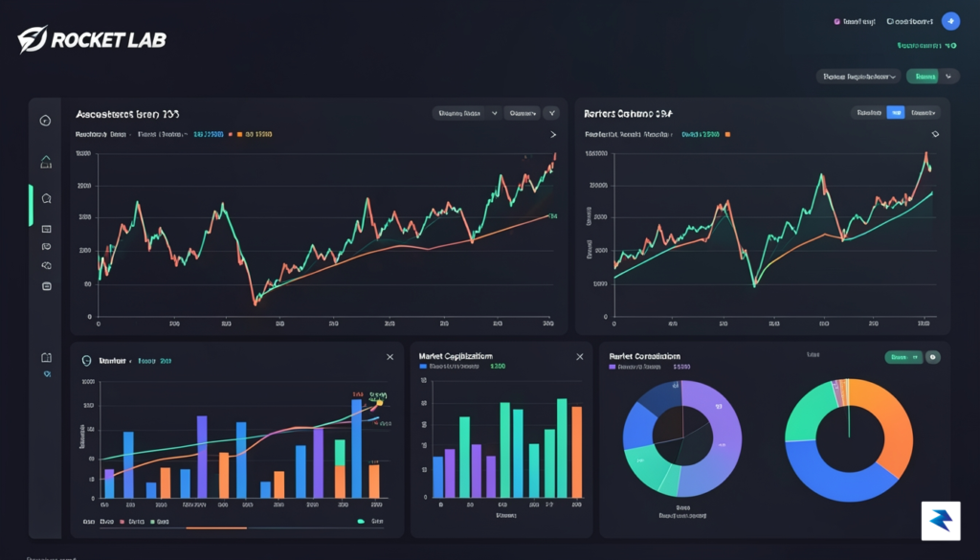Viewport: 980px width, 560px height.
Task: Click the blue circular plus button top right
Action: [x=950, y=21]
